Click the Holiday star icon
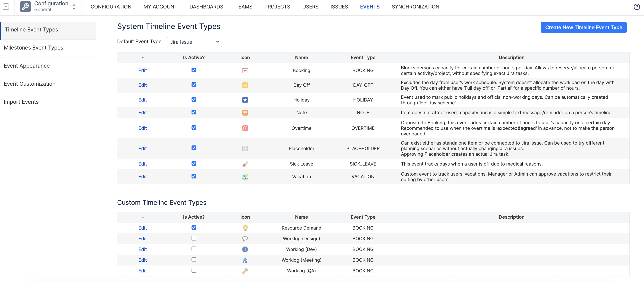644x282 pixels. coord(245,100)
